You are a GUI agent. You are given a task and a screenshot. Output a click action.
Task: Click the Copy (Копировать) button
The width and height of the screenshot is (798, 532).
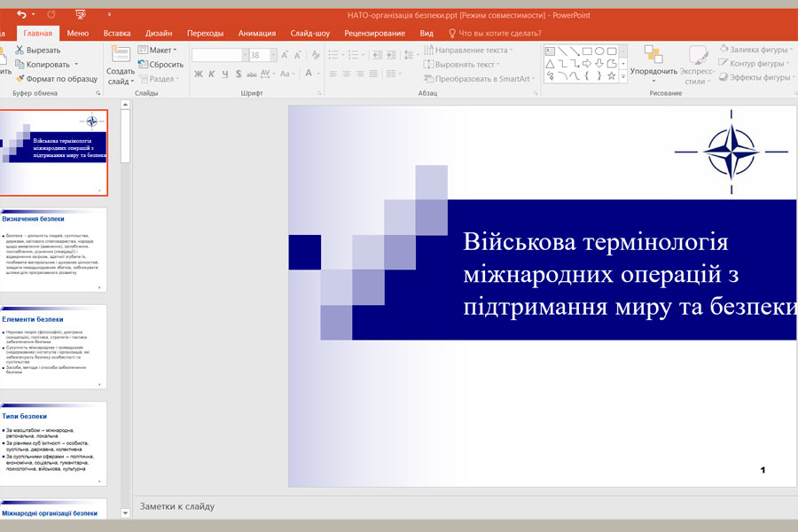click(46, 65)
